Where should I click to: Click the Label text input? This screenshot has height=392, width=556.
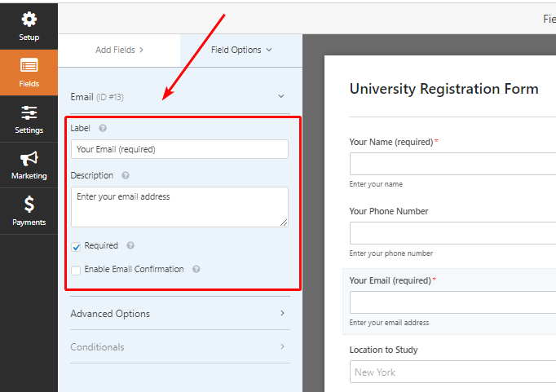point(179,149)
